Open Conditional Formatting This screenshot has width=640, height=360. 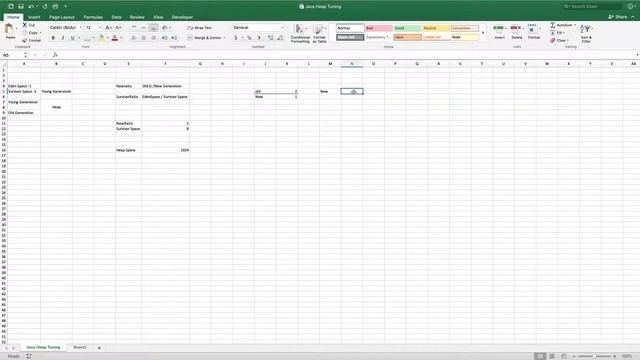point(300,33)
